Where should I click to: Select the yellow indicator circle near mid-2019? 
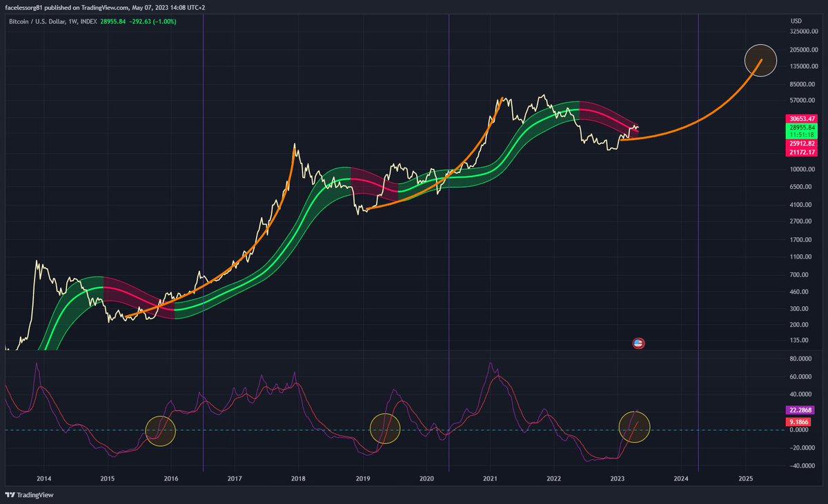(385, 428)
